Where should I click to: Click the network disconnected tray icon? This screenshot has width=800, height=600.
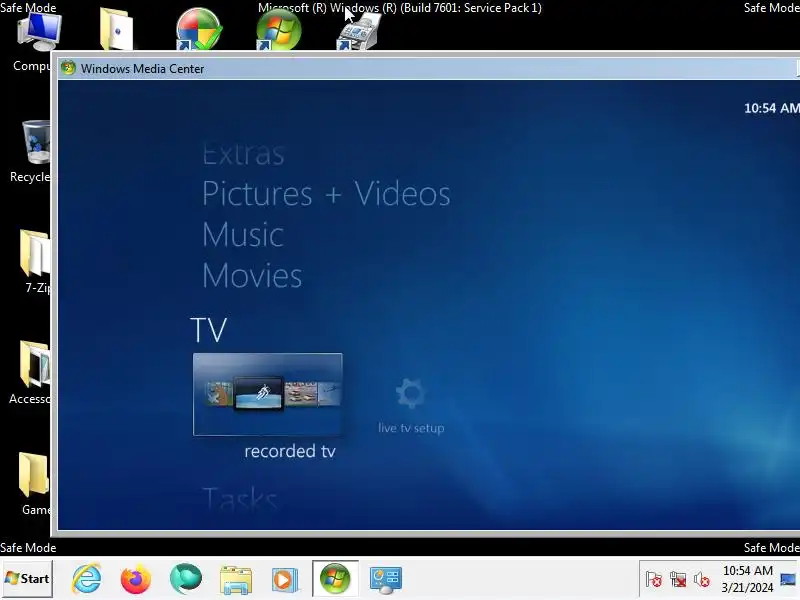678,580
